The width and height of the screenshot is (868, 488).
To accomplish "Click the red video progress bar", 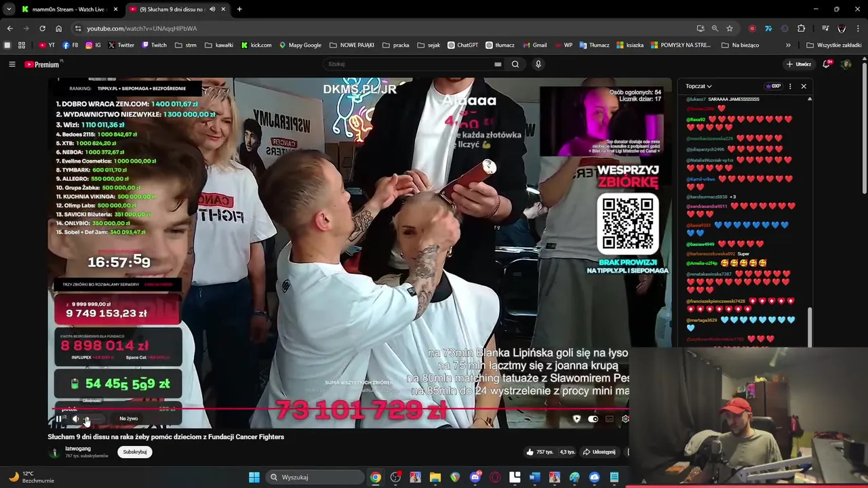I will (x=339, y=409).
